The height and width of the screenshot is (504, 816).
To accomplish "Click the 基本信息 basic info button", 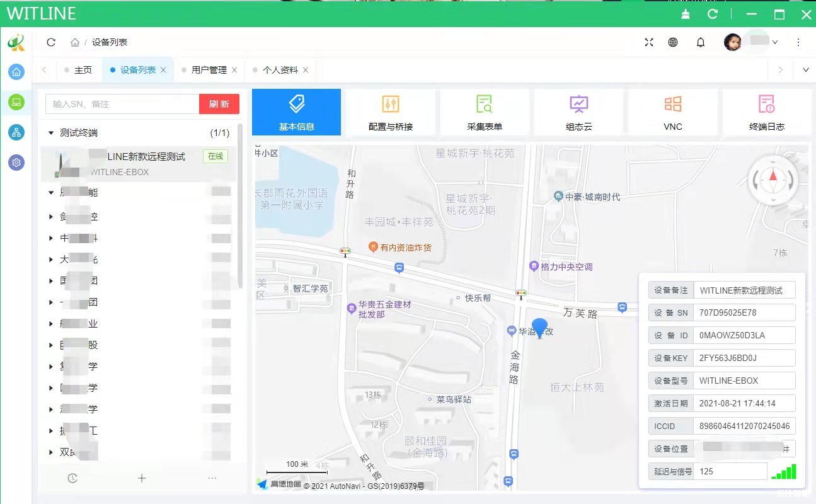I will point(296,112).
